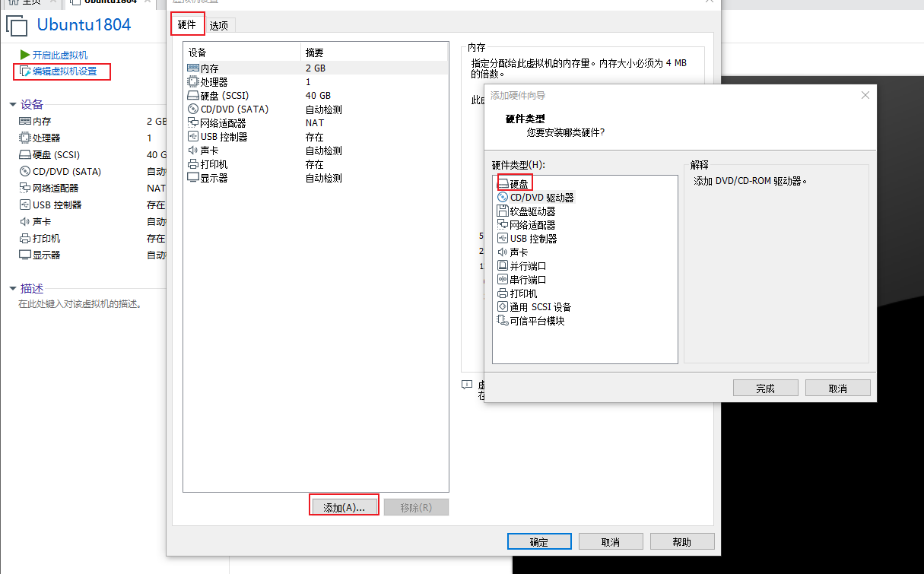Image resolution: width=924 pixels, height=574 pixels.
Task: Pick the network adapter icon in wizard
Action: (x=503, y=225)
